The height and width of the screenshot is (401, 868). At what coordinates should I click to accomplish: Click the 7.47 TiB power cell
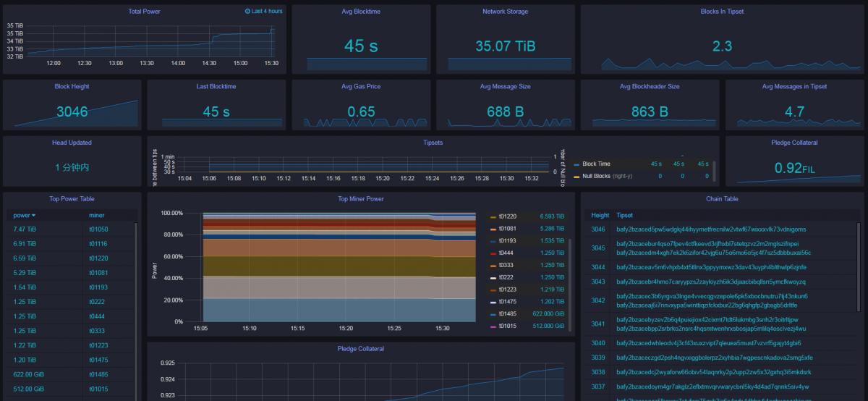pyautogui.click(x=26, y=229)
